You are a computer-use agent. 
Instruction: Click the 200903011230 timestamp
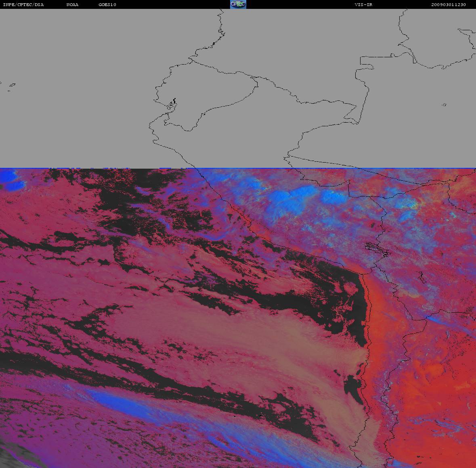[449, 4]
